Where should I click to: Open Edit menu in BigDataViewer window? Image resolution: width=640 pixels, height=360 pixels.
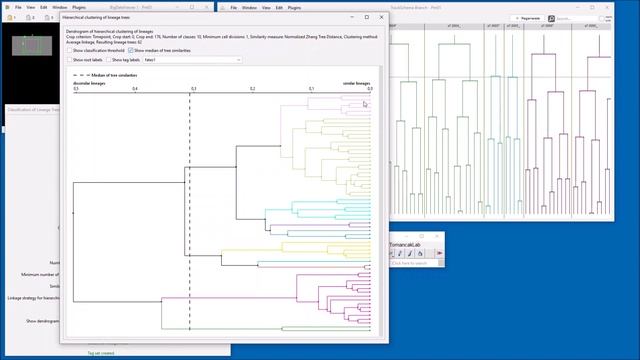coord(44,7)
